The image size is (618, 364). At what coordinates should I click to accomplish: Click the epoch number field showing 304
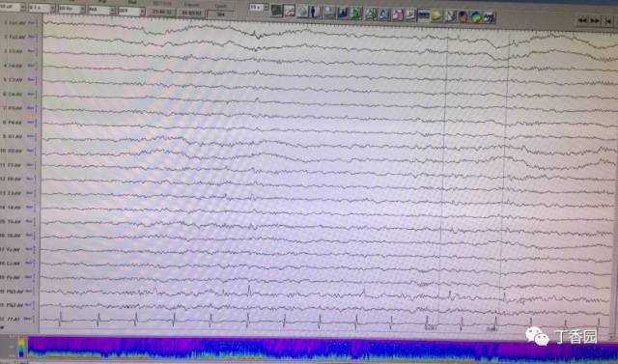click(220, 14)
